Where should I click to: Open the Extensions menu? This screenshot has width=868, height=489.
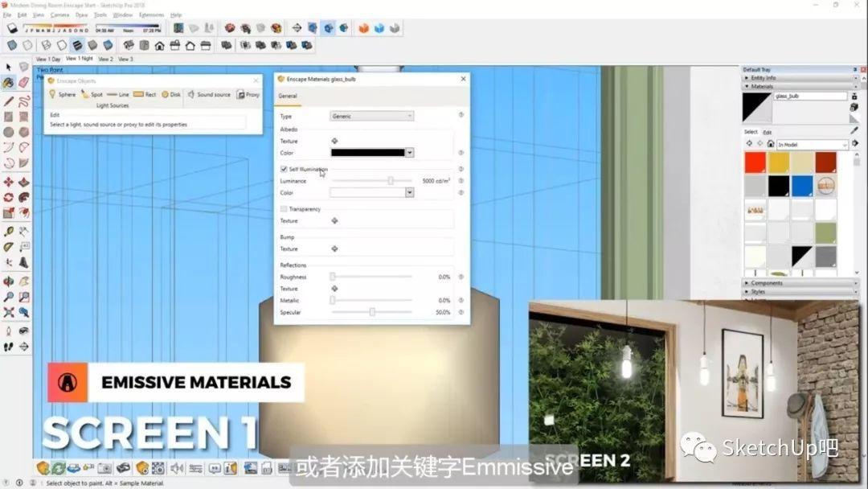[x=151, y=15]
